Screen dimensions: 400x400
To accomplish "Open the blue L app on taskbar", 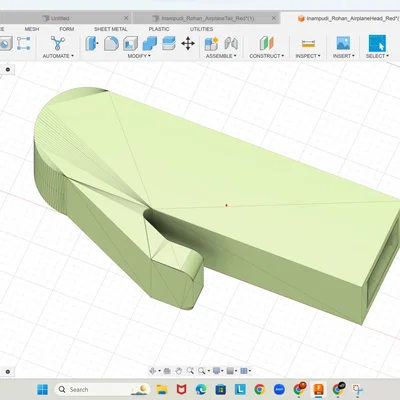I will point(240,389).
